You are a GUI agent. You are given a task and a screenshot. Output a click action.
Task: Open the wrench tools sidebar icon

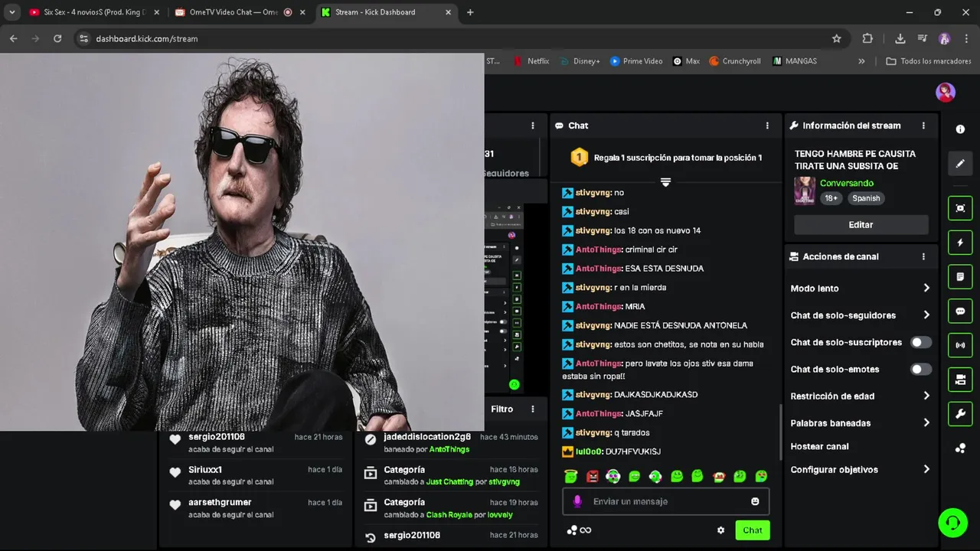(960, 414)
